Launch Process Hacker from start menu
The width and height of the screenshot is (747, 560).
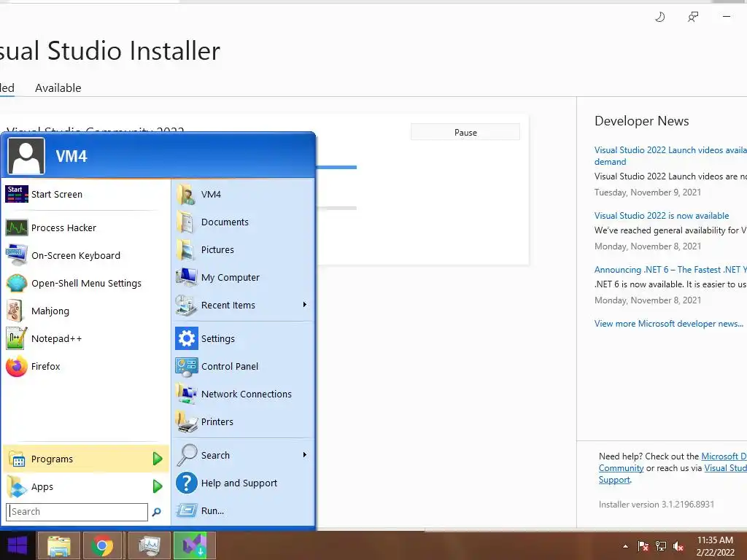click(x=86, y=227)
